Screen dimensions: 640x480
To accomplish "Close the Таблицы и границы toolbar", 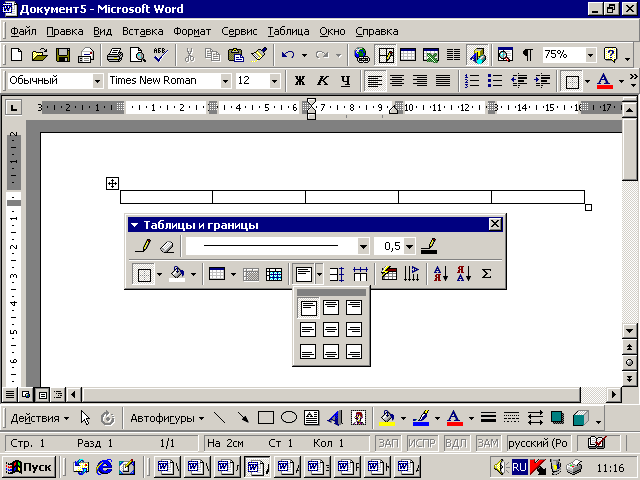I will pos(495,224).
